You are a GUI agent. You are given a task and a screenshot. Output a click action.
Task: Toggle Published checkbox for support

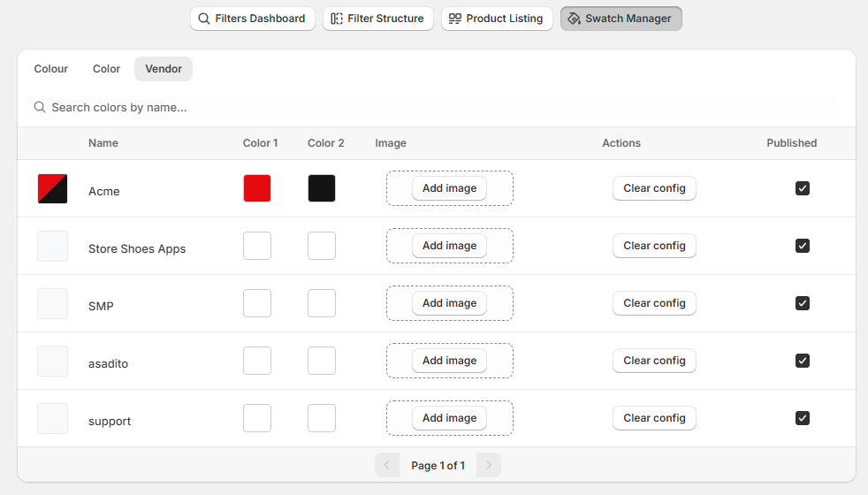click(x=802, y=418)
